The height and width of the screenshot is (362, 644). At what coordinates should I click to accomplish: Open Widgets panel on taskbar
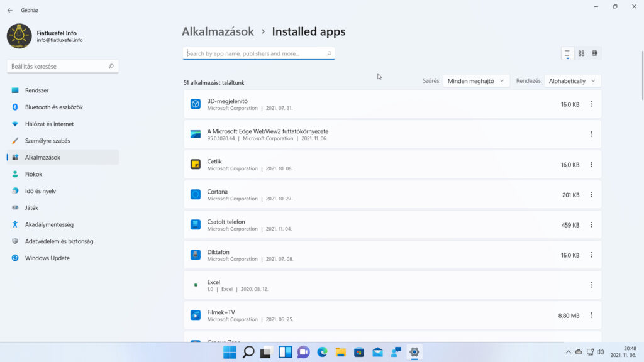pyautogui.click(x=285, y=352)
